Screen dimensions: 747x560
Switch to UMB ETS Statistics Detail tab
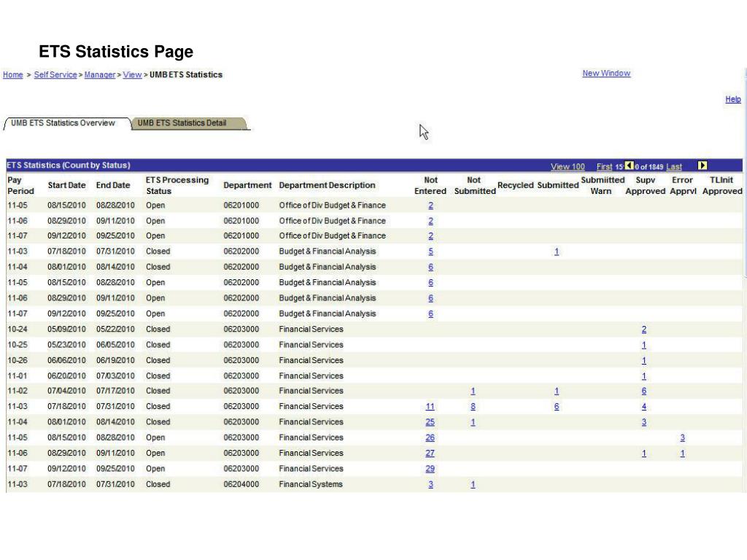pos(182,123)
